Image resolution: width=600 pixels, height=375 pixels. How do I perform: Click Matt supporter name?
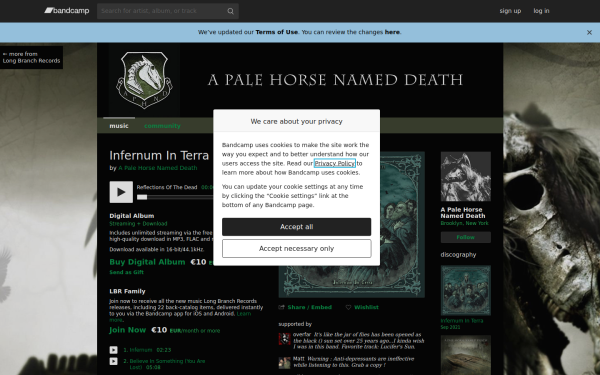tap(299, 359)
